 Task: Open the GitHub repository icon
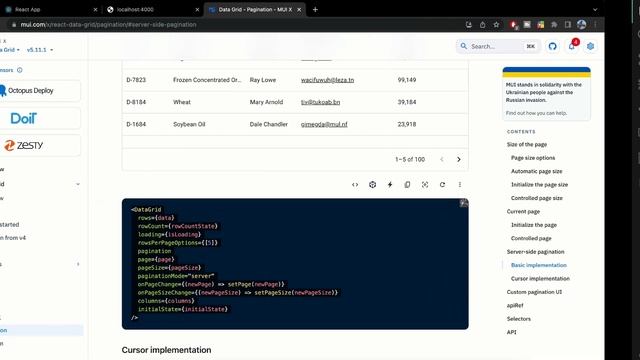[x=553, y=46]
